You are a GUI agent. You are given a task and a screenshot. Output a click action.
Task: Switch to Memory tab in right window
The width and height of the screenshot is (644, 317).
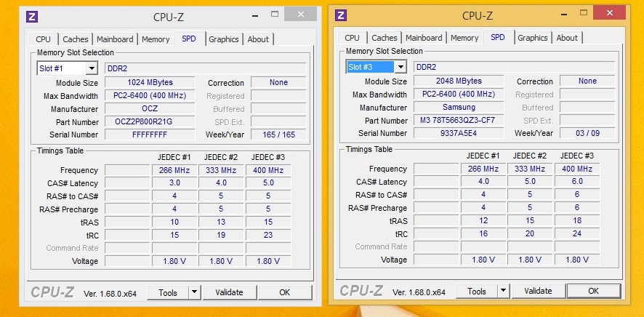464,38
